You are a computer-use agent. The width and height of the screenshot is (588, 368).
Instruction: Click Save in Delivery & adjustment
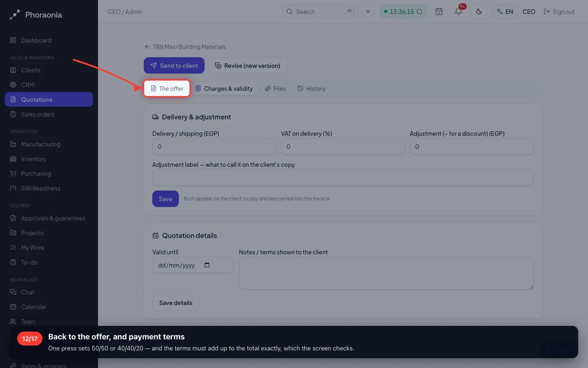[165, 199]
